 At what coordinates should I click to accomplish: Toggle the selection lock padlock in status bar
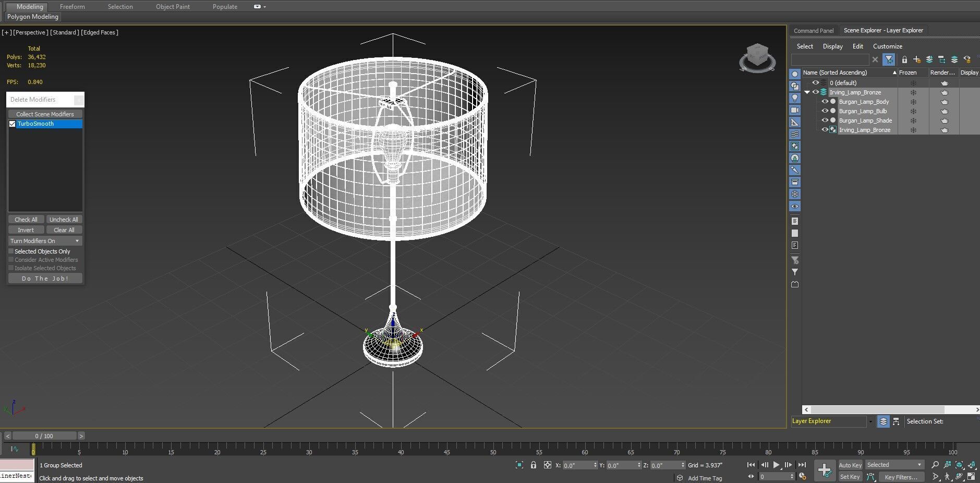[x=533, y=465]
